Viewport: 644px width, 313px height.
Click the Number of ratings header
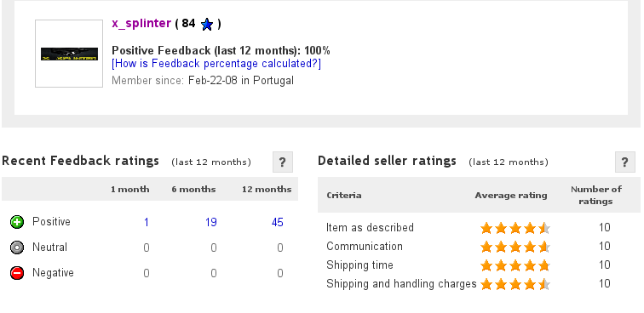point(596,196)
